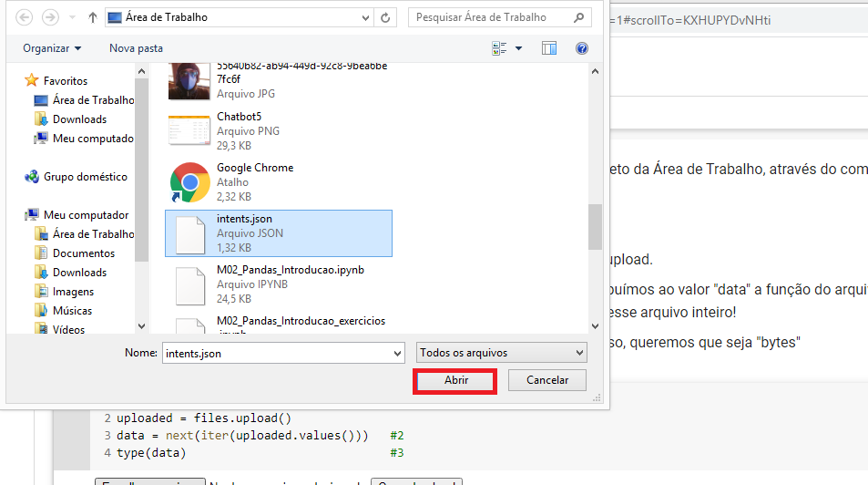Open Todos os arquivos file type dropdown
868x485 pixels.
coord(502,353)
